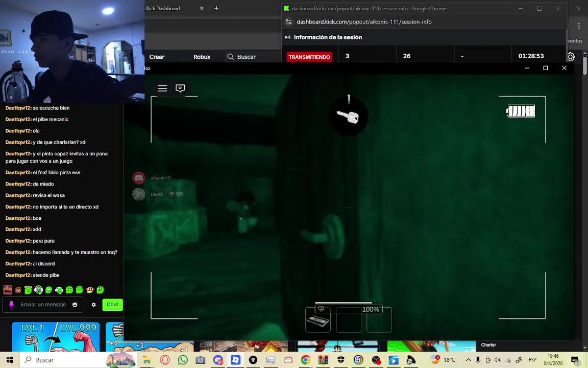Click Daettqw12 username on 'al discord' message
Screen dimensions: 588x368
(18, 264)
